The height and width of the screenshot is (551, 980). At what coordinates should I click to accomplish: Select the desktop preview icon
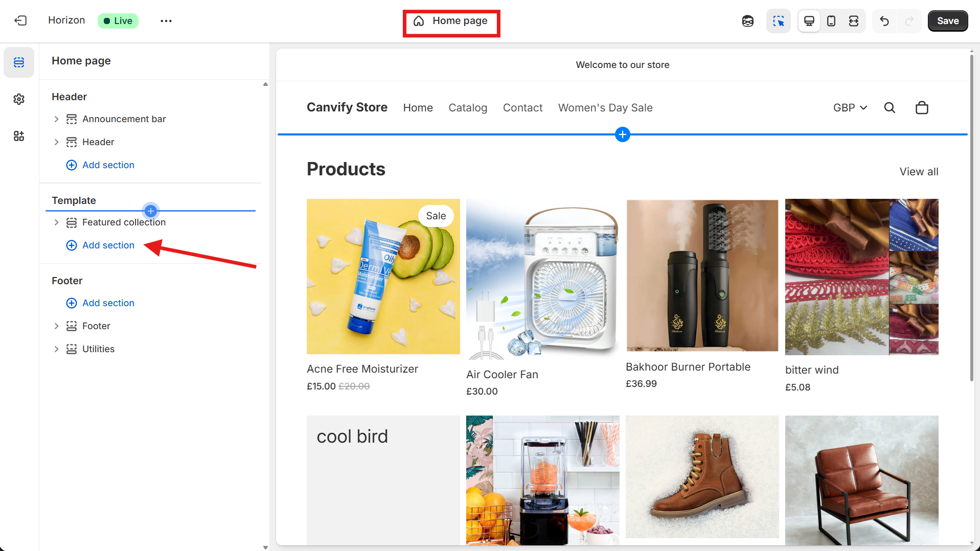808,21
